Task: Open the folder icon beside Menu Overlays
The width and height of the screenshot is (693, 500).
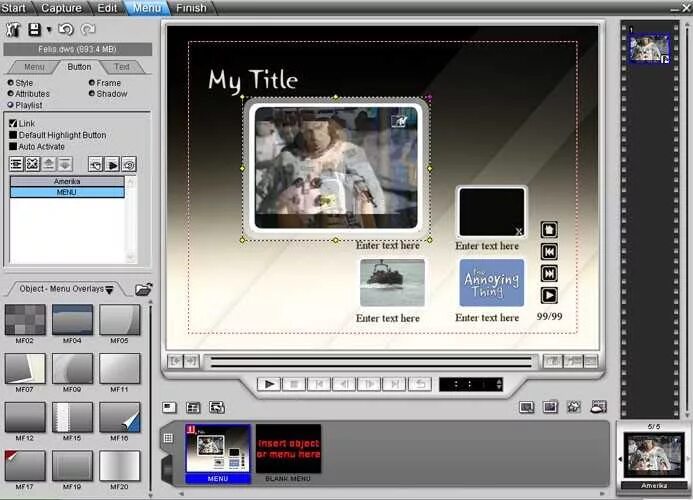Action: (x=144, y=290)
